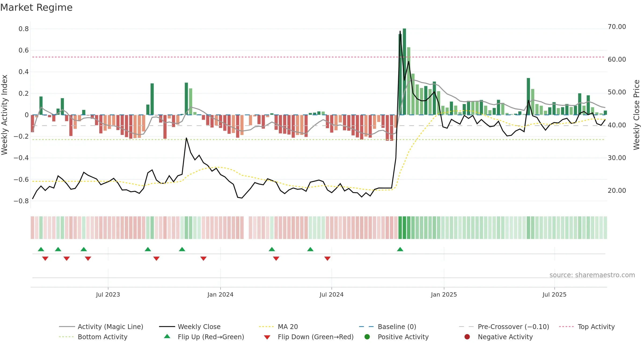The image size is (644, 362).
Task: Toggle Bottom Activity legend entry
Action: (93, 337)
